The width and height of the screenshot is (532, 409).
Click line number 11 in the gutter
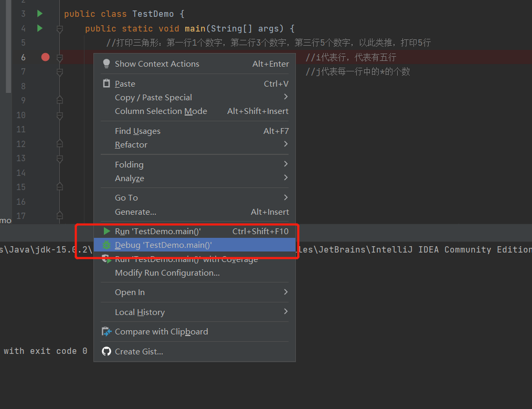[x=21, y=129]
